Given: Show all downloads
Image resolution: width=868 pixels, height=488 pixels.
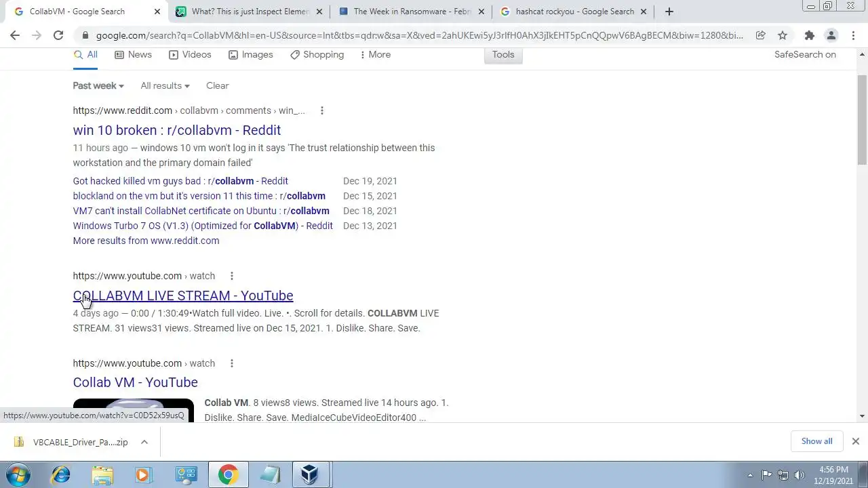Looking at the screenshot, I should pyautogui.click(x=816, y=441).
